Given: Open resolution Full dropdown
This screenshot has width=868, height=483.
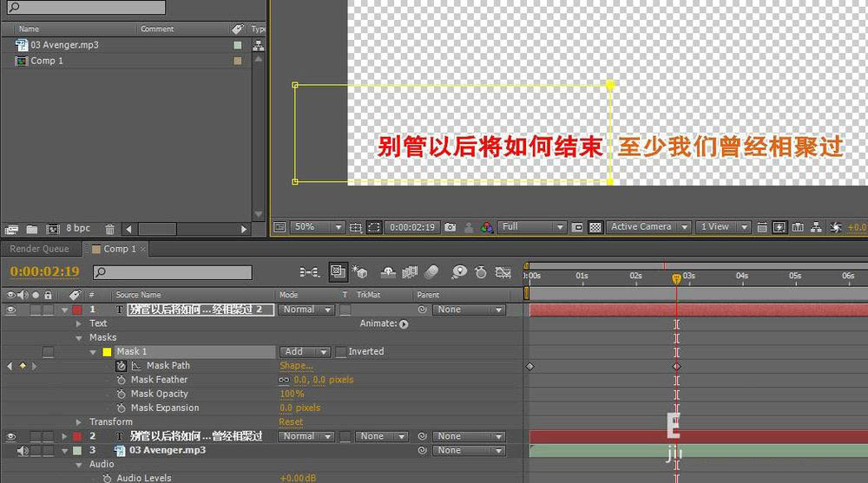Looking at the screenshot, I should tap(532, 227).
